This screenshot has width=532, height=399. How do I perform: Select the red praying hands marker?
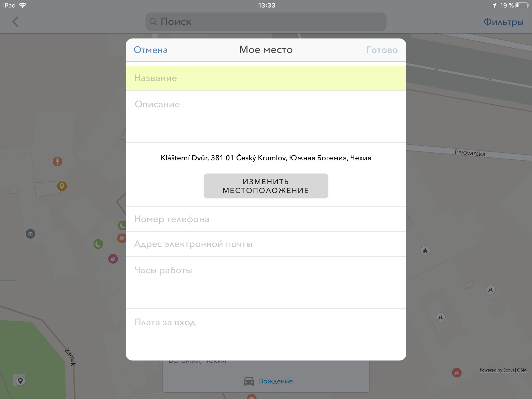[456, 372]
